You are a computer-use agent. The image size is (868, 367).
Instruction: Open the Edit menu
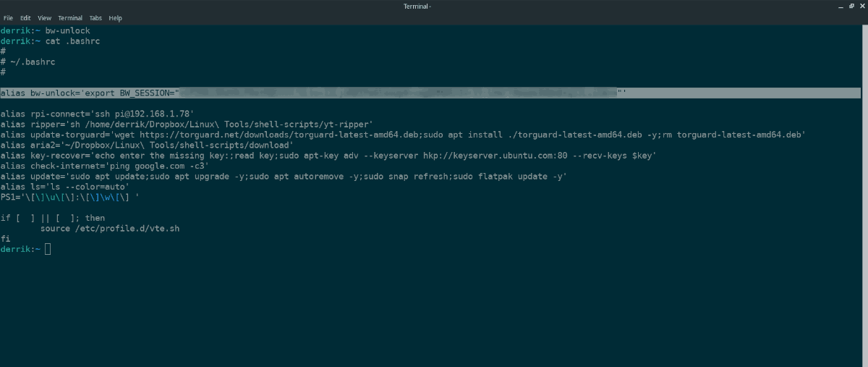pos(25,18)
